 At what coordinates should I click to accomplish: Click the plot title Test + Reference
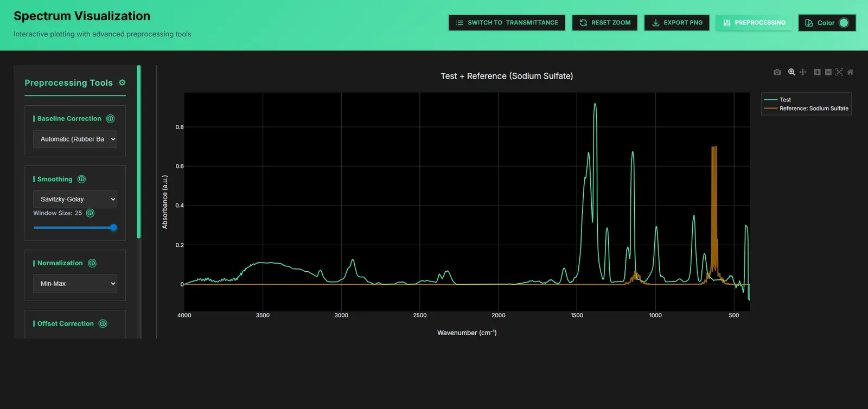click(x=507, y=76)
